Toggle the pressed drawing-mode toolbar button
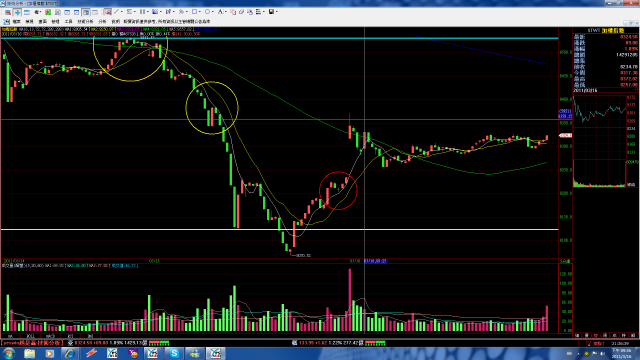The width and height of the screenshot is (640, 360). [107, 12]
